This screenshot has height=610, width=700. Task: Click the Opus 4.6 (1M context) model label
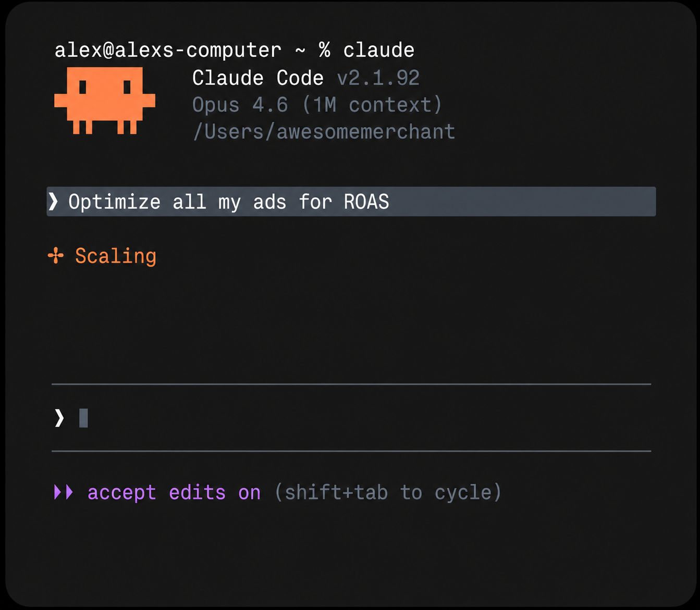click(x=317, y=105)
